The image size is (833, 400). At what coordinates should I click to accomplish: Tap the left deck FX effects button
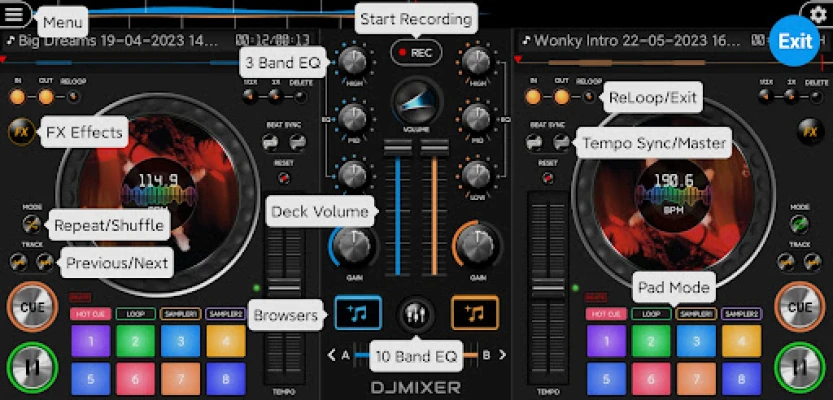point(20,131)
